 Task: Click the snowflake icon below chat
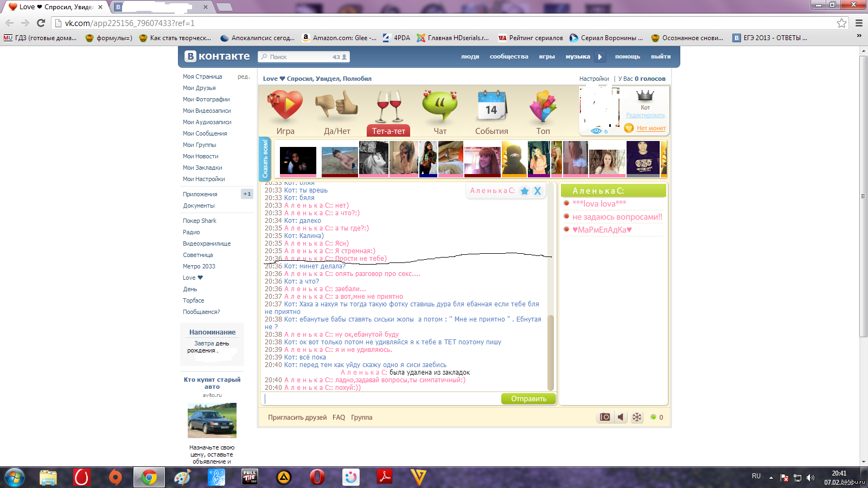click(637, 417)
